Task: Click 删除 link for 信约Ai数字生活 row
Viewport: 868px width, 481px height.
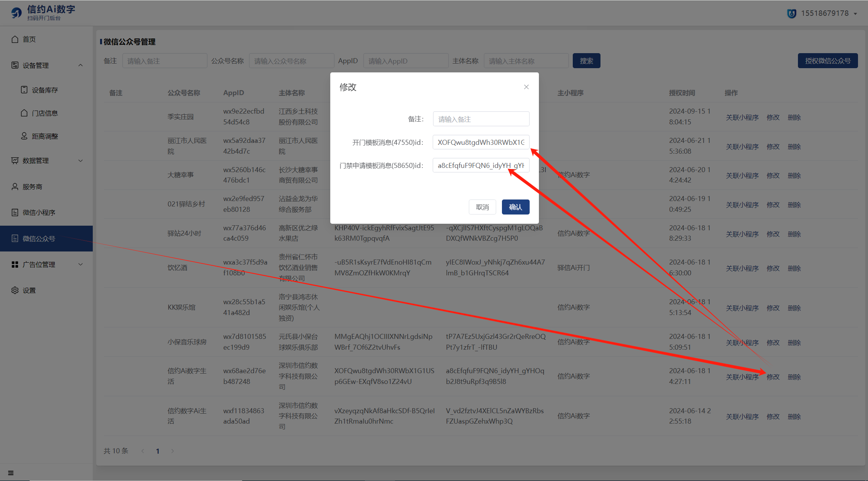Action: [794, 377]
